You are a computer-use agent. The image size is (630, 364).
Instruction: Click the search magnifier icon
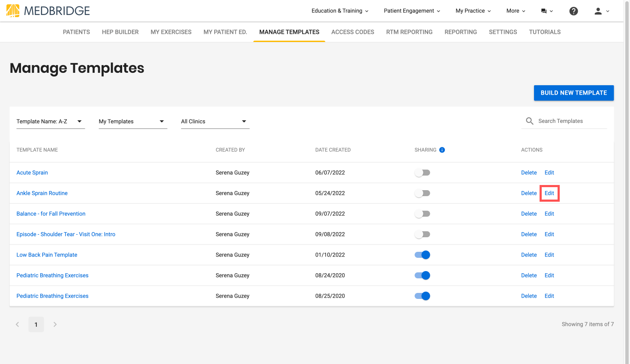point(530,121)
